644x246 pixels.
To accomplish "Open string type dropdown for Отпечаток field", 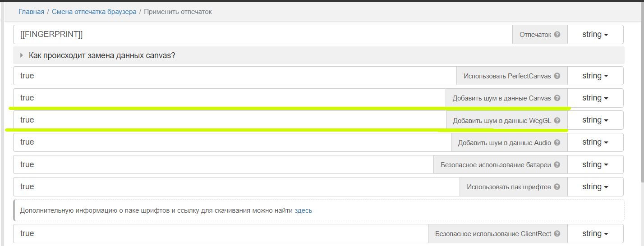I will coord(595,35).
